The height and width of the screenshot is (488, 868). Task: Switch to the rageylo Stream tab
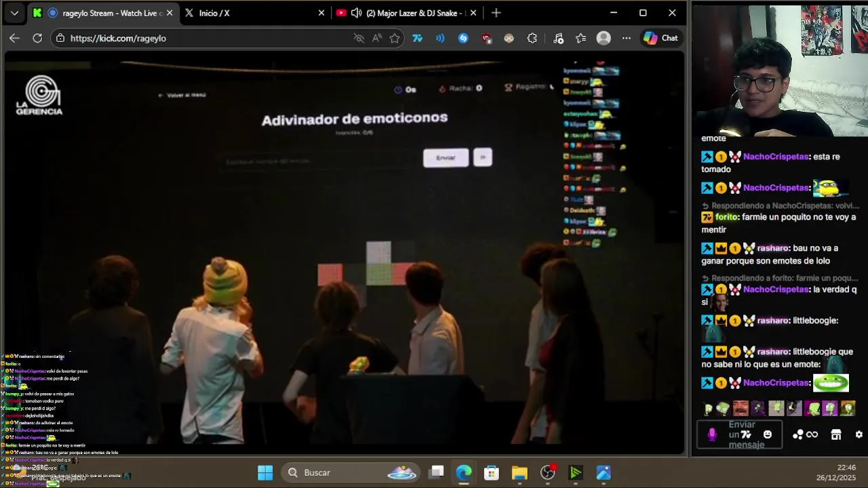[104, 13]
